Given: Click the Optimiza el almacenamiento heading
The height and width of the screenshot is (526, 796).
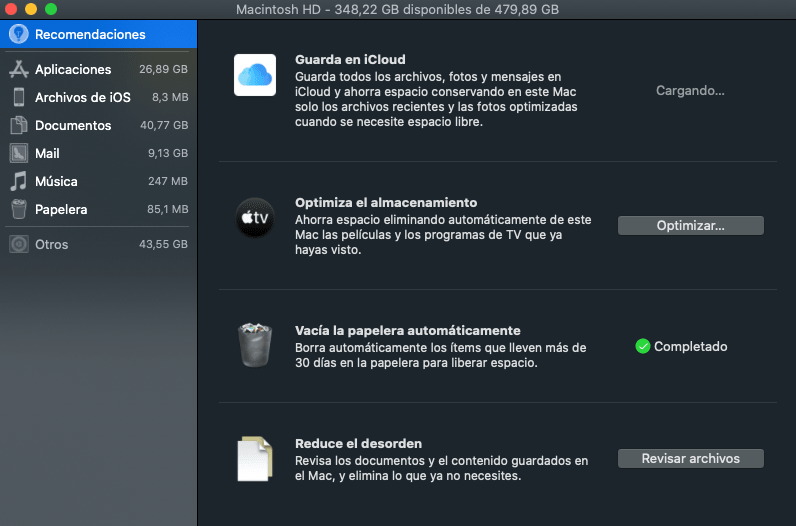Looking at the screenshot, I should coord(386,203).
